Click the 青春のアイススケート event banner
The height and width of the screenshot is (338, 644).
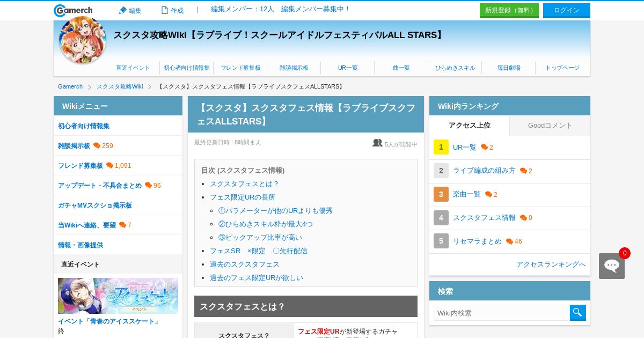tap(118, 296)
